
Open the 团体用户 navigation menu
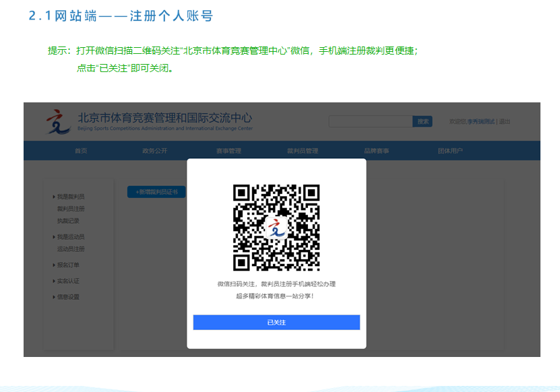click(x=450, y=151)
